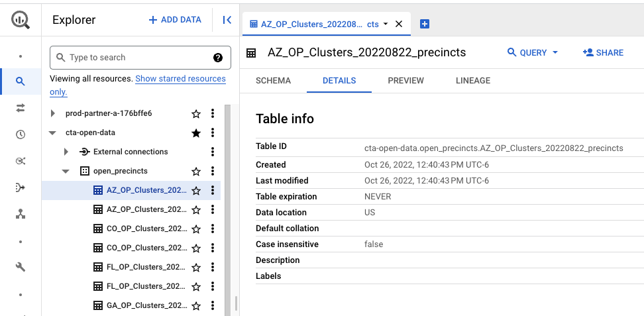Click the BigQuery logo icon
The image size is (644, 316).
tap(21, 20)
